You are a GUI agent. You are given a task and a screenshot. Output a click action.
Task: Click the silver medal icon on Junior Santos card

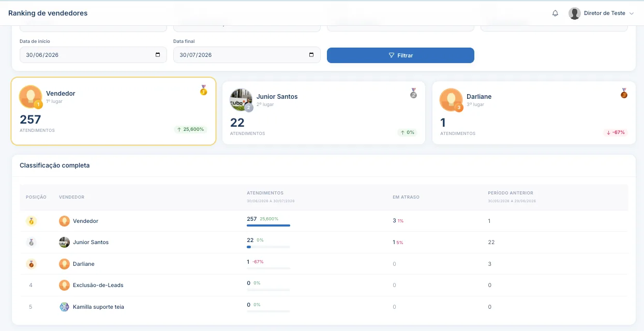[x=413, y=93]
